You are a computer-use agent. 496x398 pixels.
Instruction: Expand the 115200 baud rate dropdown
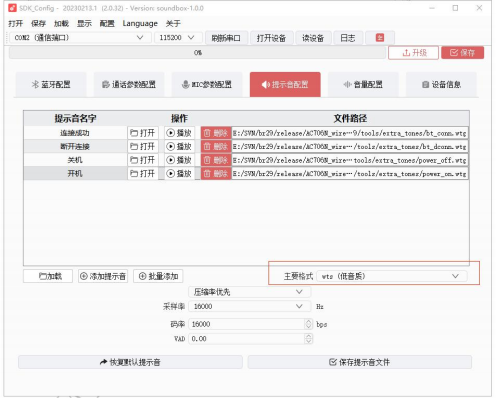(178, 38)
